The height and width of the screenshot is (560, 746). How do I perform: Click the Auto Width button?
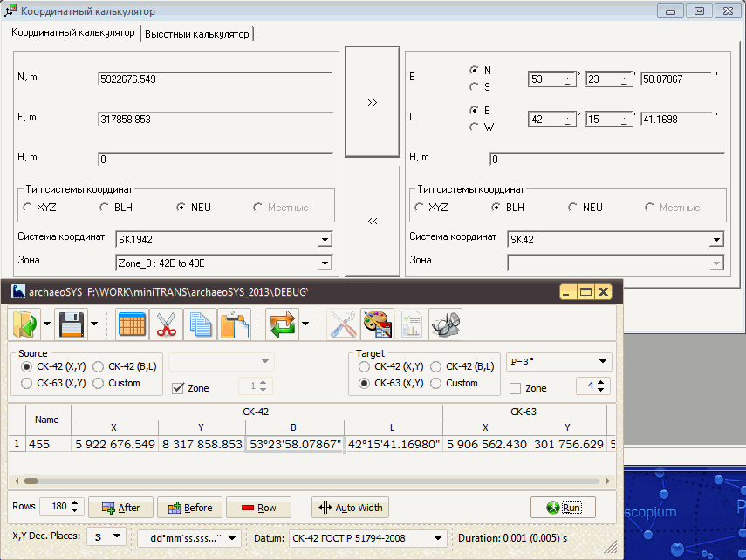point(352,508)
